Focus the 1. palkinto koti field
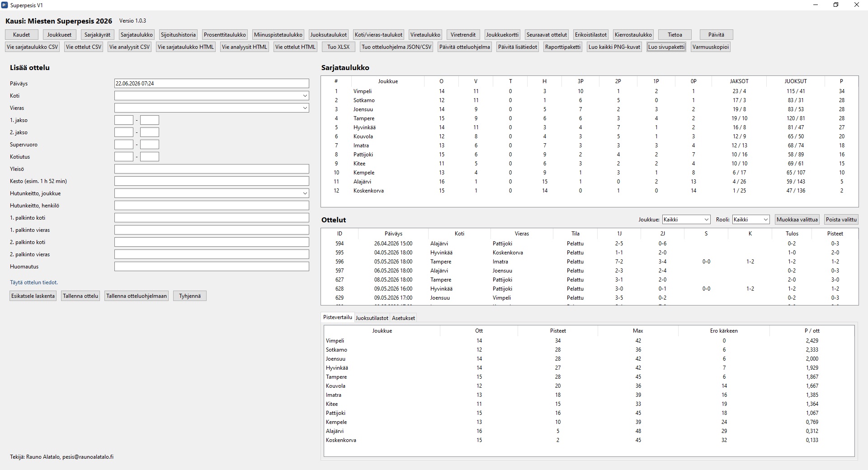Image resolution: width=868 pixels, height=470 pixels. [212, 218]
